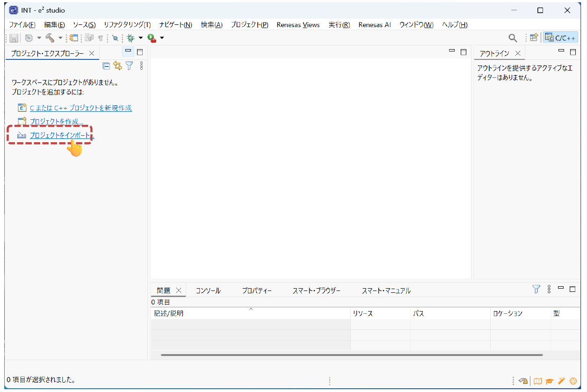The width and height of the screenshot is (587, 392).
Task: Click the hammer build icon in toolbar
Action: point(50,38)
